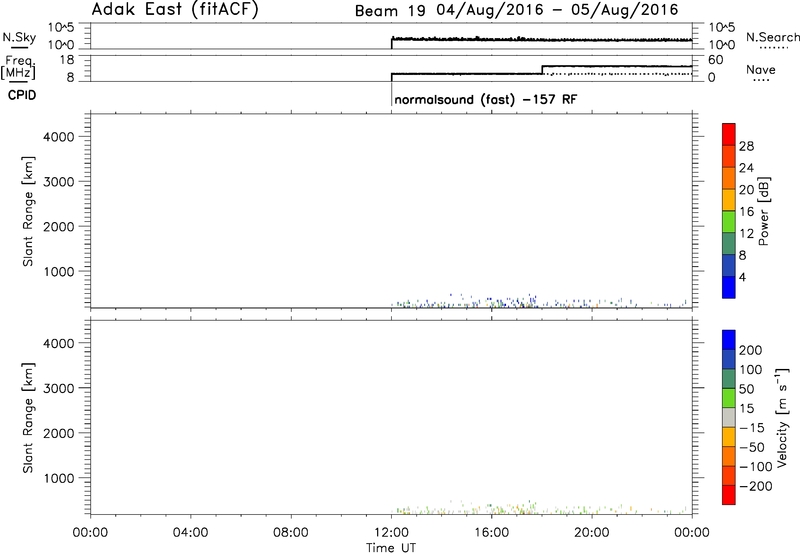The image size is (800, 554).
Task: Click the "60" tick on the Nave axis
Action: point(715,60)
